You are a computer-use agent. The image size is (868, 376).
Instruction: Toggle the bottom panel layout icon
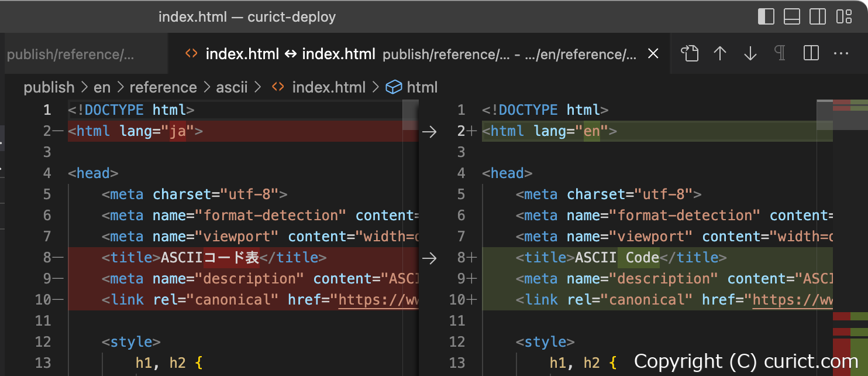pyautogui.click(x=792, y=16)
